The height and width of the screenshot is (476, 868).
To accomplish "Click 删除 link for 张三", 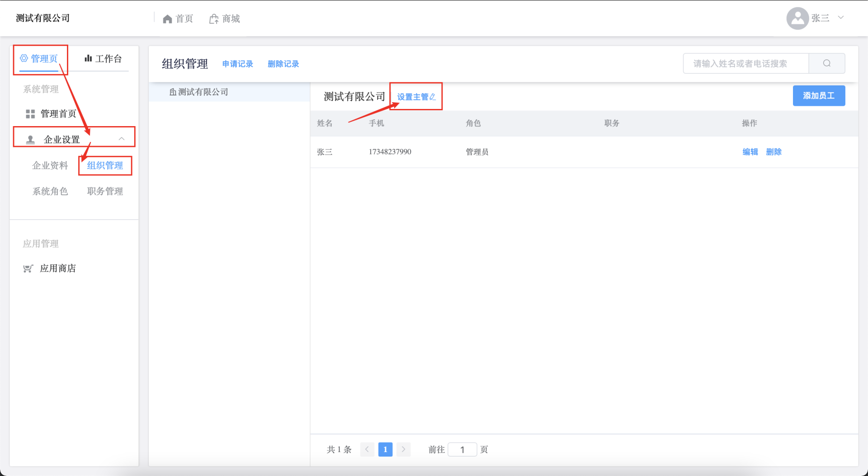I will pos(774,152).
